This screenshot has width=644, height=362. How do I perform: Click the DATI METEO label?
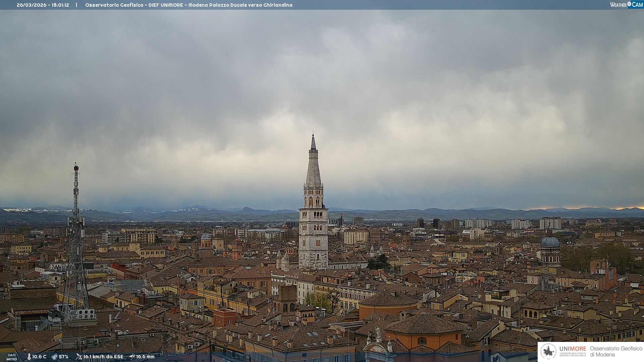12,357
